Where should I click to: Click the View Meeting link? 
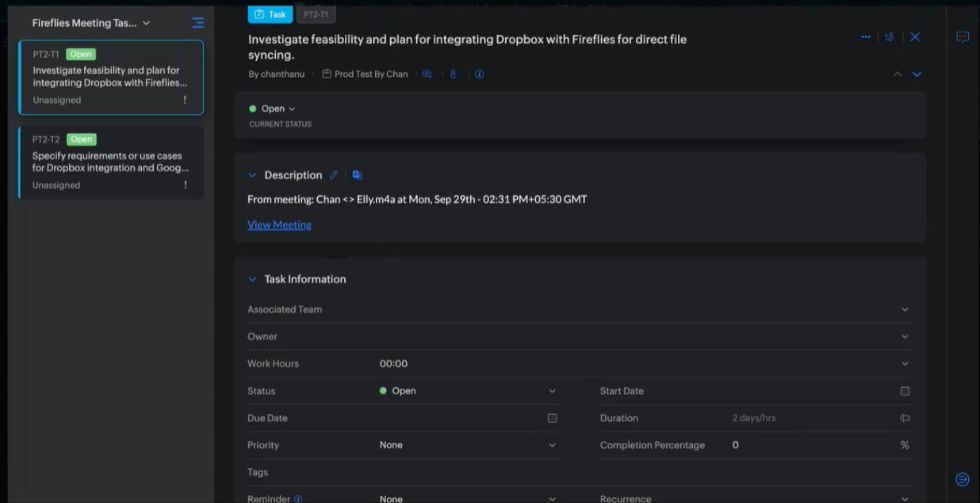[x=279, y=225]
